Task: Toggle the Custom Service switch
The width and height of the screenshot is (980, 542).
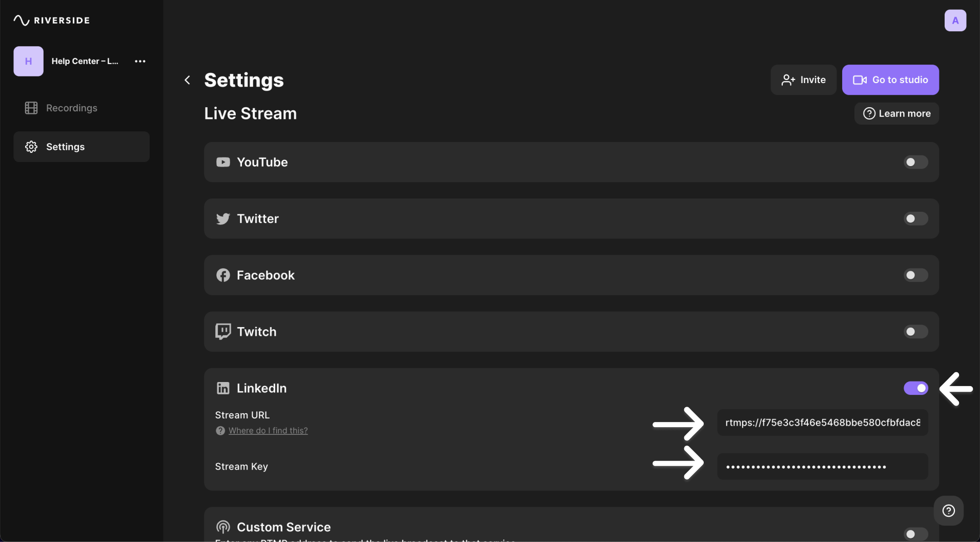Action: [x=915, y=534]
